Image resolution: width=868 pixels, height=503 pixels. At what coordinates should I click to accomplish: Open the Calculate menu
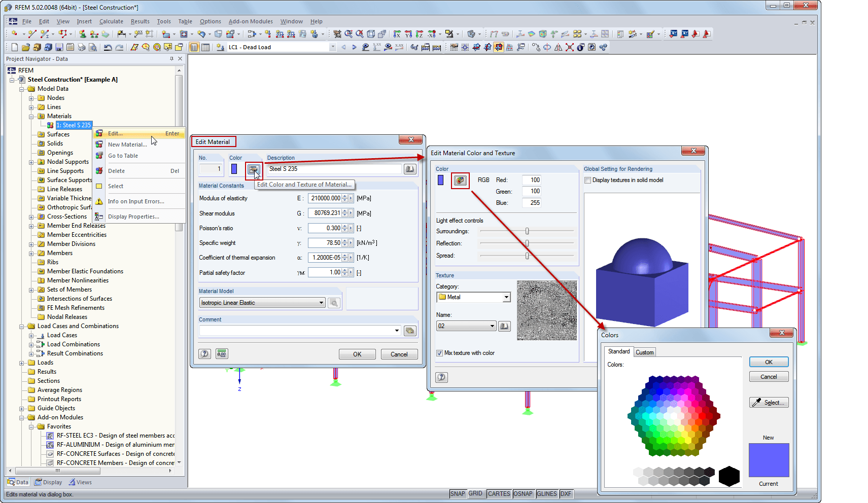click(x=111, y=21)
